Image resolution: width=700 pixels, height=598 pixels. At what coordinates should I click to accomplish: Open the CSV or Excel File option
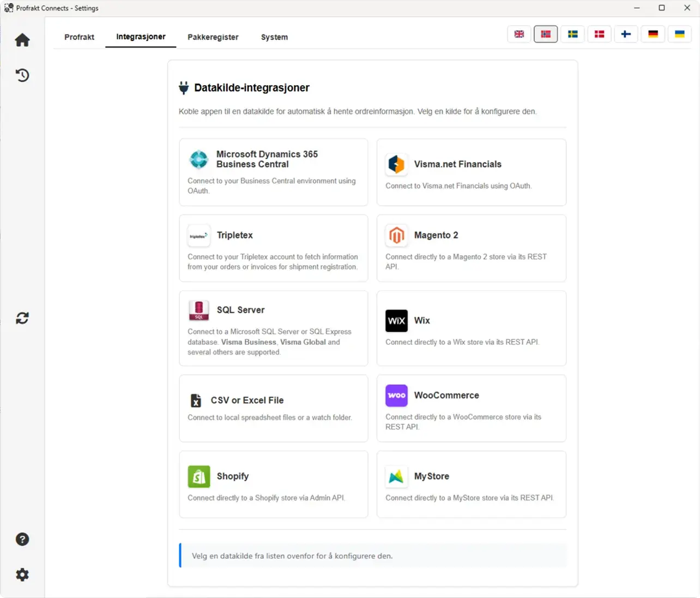[x=273, y=408]
